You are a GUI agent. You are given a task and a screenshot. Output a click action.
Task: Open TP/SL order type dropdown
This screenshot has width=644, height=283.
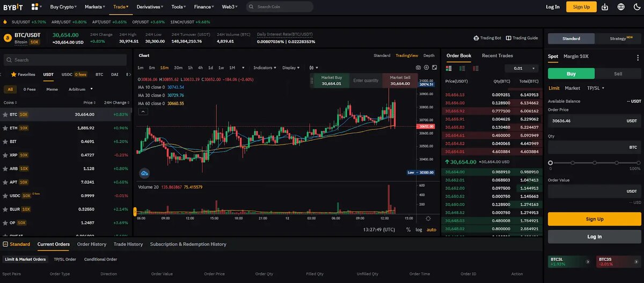pyautogui.click(x=596, y=88)
